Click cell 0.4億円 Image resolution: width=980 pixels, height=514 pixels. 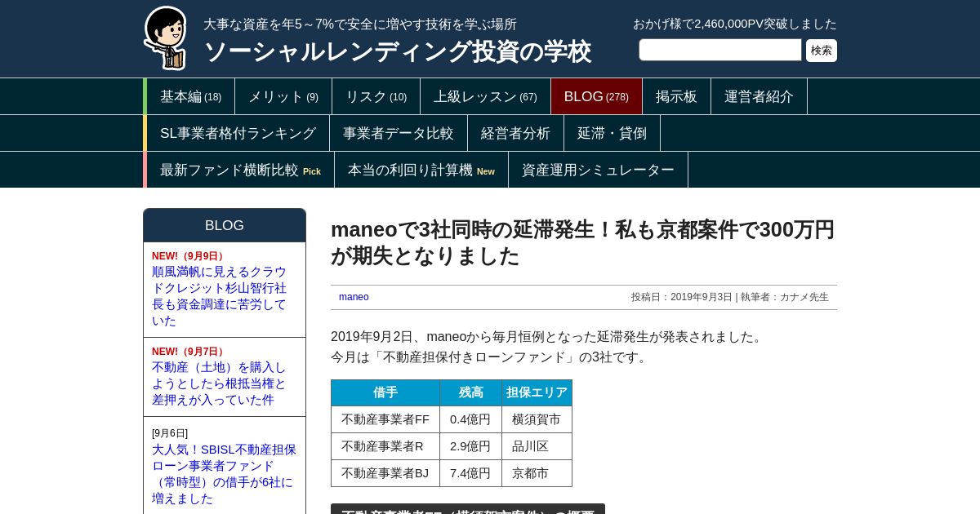tap(471, 419)
